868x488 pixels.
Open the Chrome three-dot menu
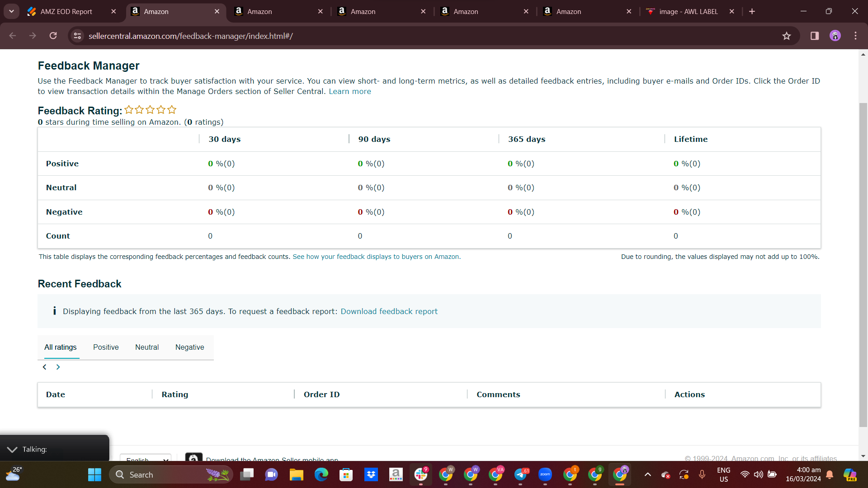(x=855, y=36)
